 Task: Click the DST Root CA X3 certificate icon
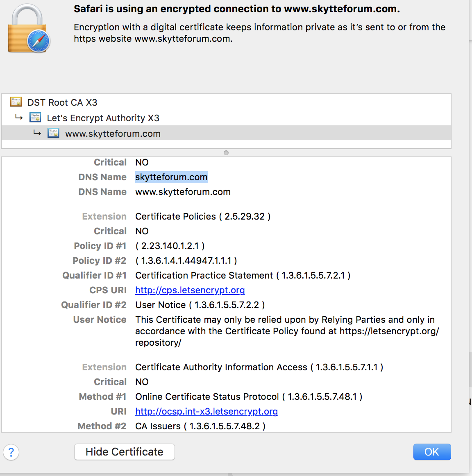(x=16, y=102)
